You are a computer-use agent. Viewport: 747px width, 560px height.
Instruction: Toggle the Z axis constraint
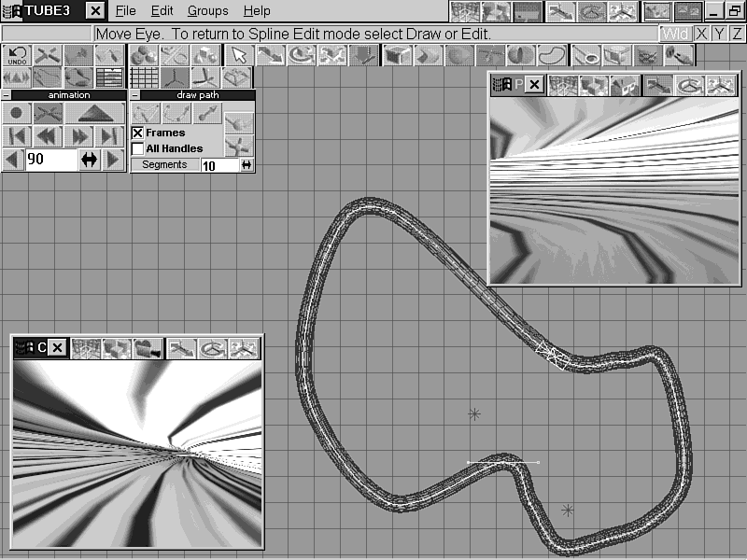point(737,34)
